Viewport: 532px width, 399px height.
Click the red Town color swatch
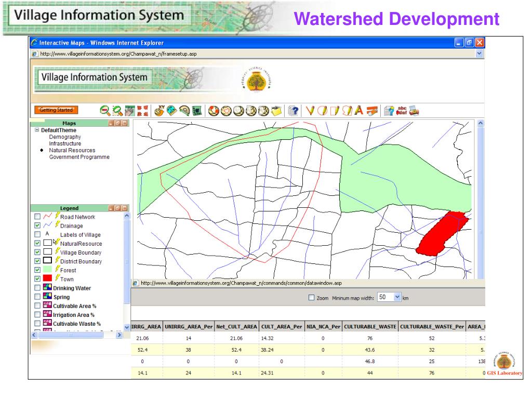pyautogui.click(x=47, y=278)
